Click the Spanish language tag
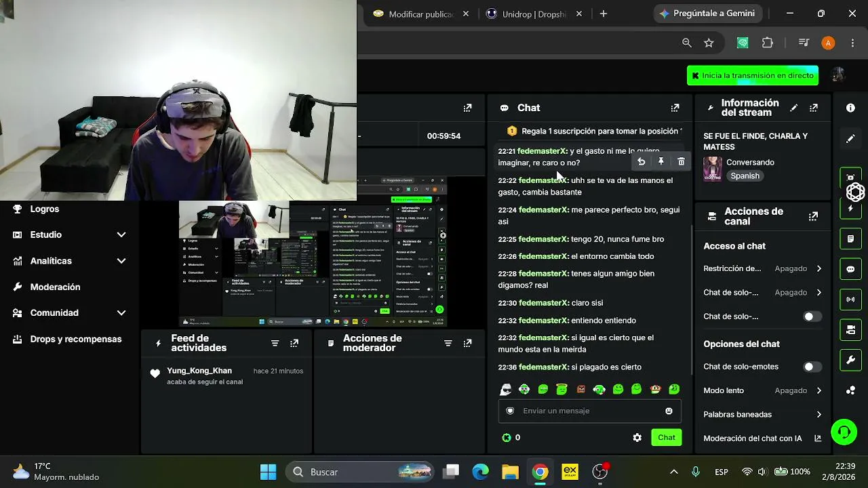Viewport: 868px width, 488px height. 745,176
